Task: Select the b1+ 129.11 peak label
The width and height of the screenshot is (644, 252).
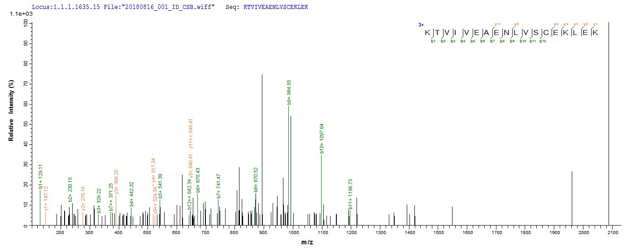Action: tap(40, 176)
